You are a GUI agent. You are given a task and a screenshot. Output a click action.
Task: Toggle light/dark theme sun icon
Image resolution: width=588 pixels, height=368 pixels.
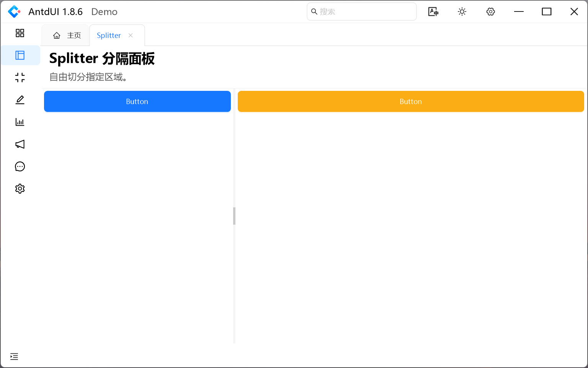point(462,12)
